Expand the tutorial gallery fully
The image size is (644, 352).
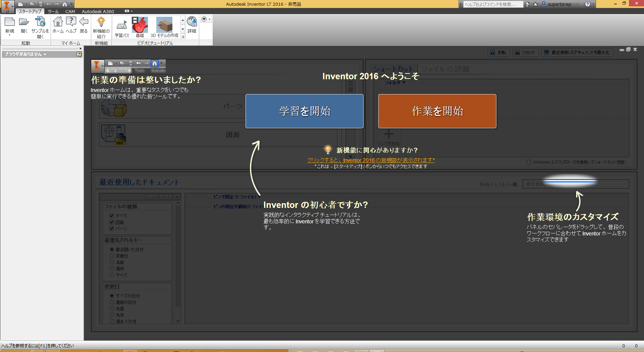(183, 37)
